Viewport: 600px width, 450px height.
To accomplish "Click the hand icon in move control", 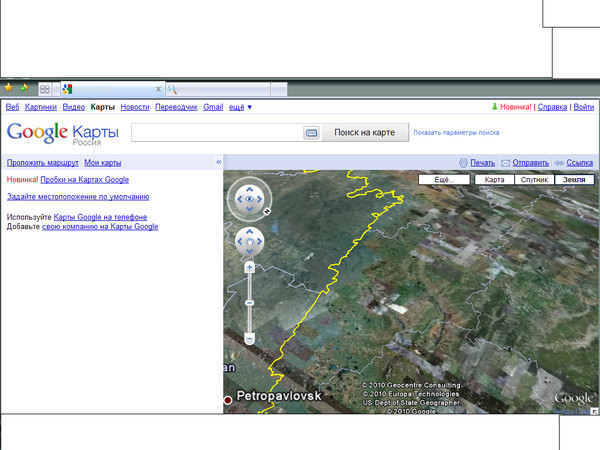I will point(249,241).
